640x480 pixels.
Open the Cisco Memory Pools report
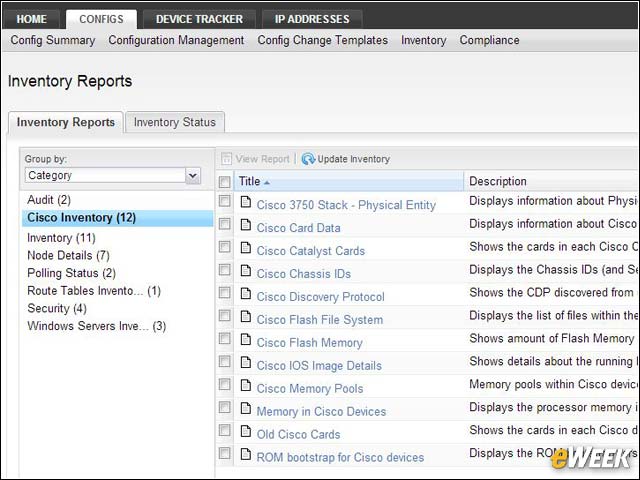coord(310,388)
